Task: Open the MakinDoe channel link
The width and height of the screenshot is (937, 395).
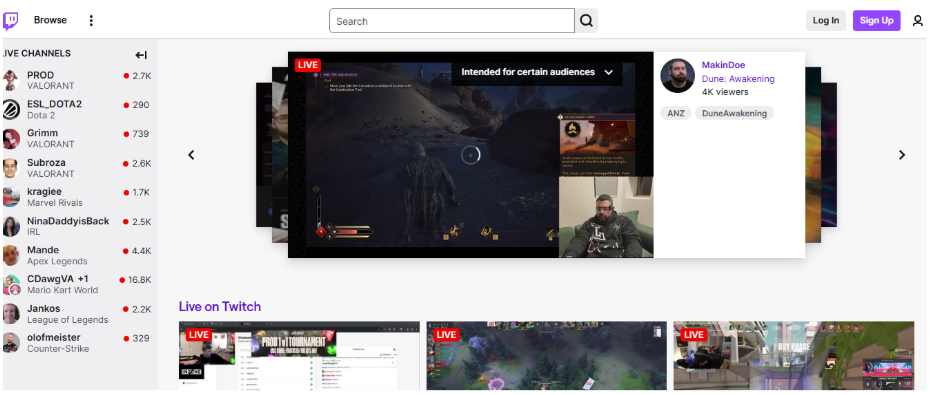Action: 723,65
